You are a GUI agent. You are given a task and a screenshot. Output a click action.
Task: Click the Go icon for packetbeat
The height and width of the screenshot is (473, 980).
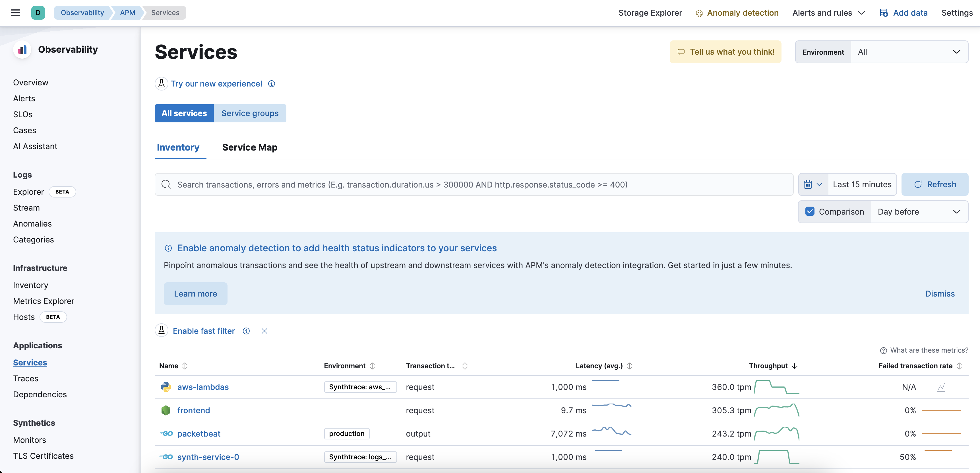(166, 433)
